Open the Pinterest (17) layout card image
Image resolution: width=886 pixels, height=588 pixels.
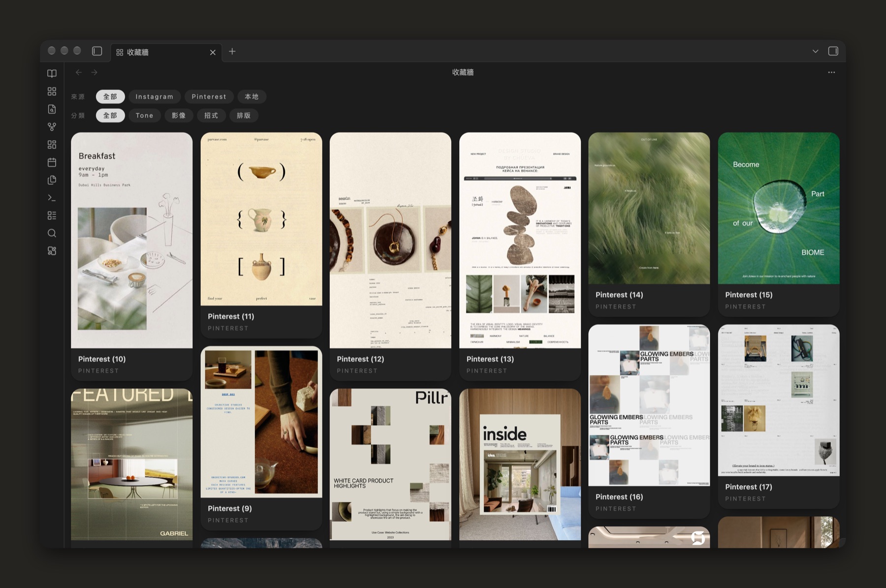[x=779, y=400]
